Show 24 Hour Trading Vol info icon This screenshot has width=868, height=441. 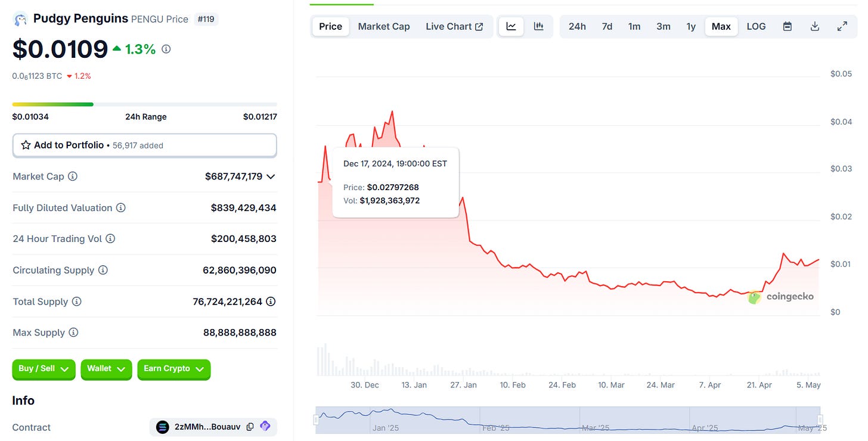pyautogui.click(x=110, y=238)
